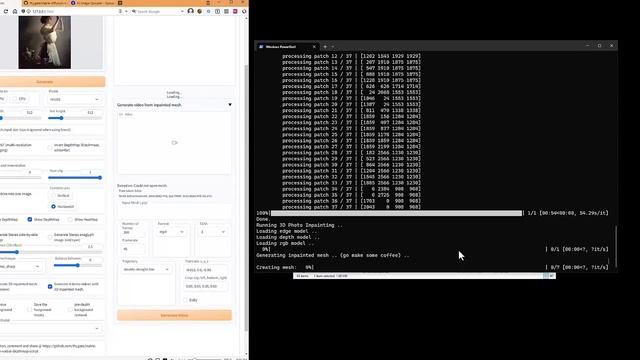Click the Generate Video button
Viewport: 640px width, 360px height.
174,315
